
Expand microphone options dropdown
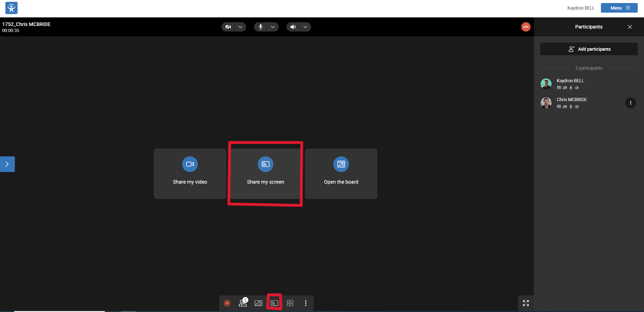click(x=273, y=27)
